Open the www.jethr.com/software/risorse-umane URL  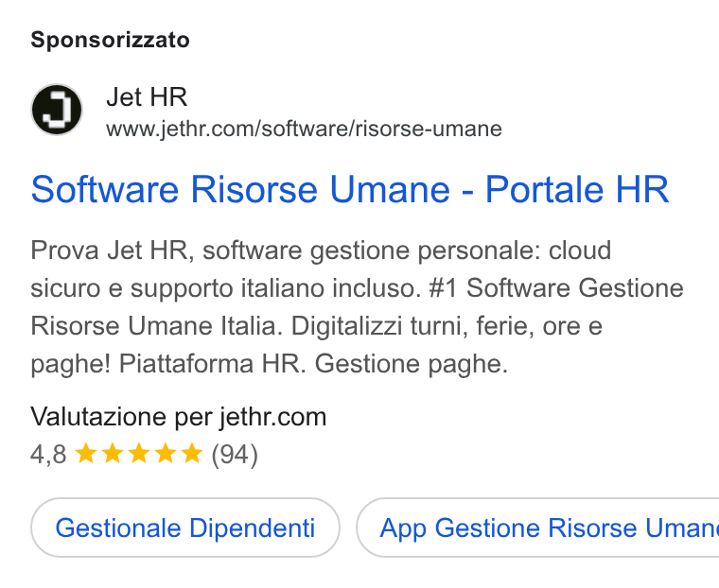point(304,129)
